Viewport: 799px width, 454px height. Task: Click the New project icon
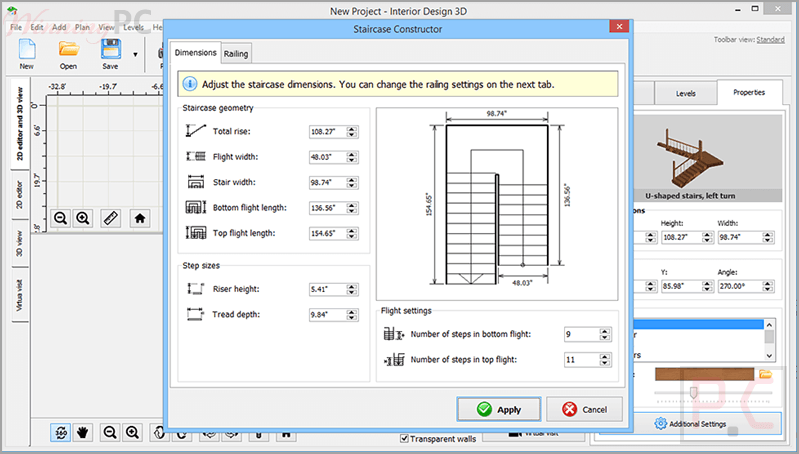coord(27,49)
